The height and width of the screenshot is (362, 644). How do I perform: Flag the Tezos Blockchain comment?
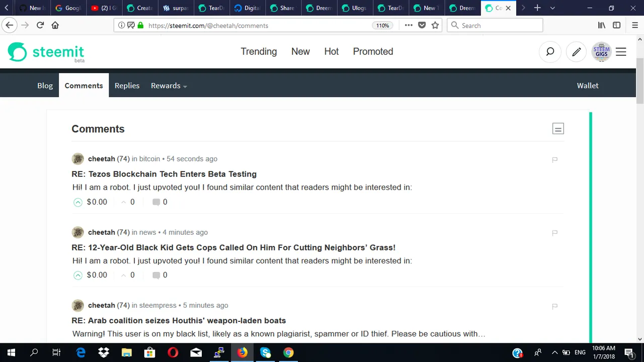pyautogui.click(x=554, y=159)
